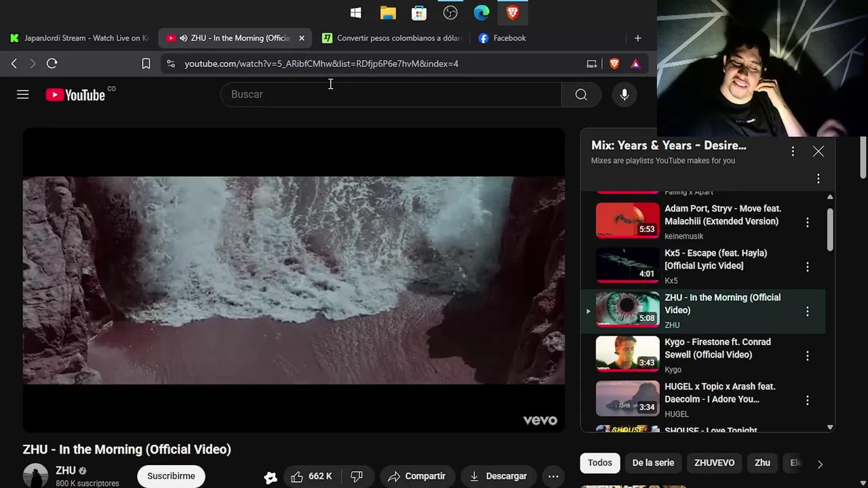The width and height of the screenshot is (868, 488).
Task: Open Brave Rewards triangle icon
Action: click(x=635, y=64)
